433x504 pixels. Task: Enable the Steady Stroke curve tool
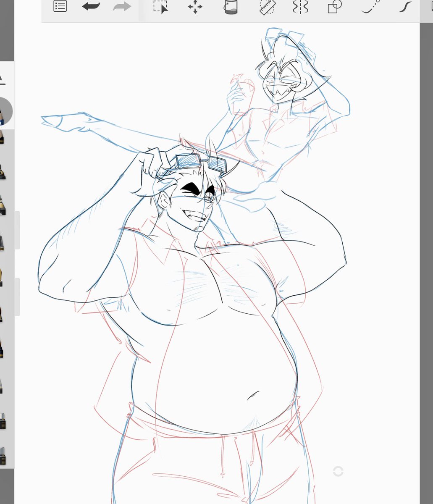click(405, 7)
